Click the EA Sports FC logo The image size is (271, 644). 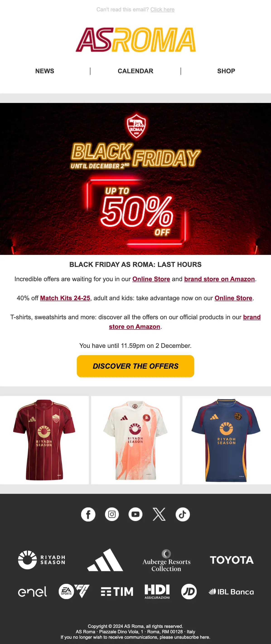click(x=74, y=591)
